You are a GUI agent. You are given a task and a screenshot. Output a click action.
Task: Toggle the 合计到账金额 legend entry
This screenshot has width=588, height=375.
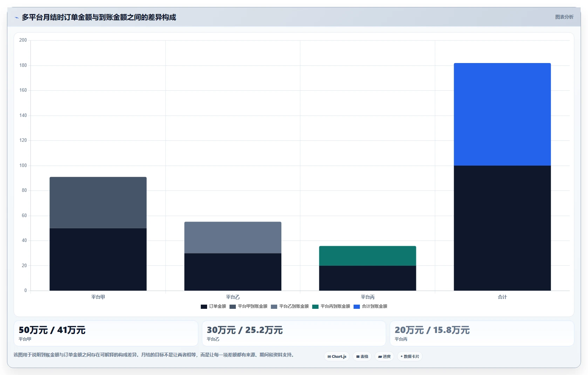click(370, 306)
